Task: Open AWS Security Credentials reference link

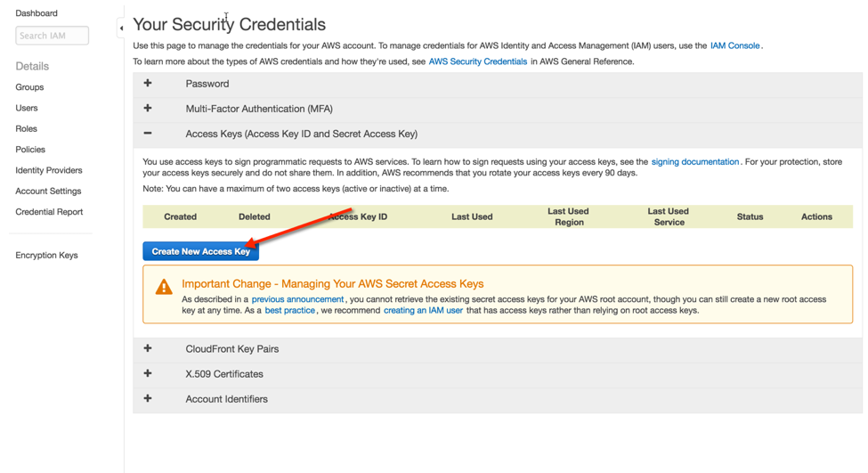Action: coord(478,61)
